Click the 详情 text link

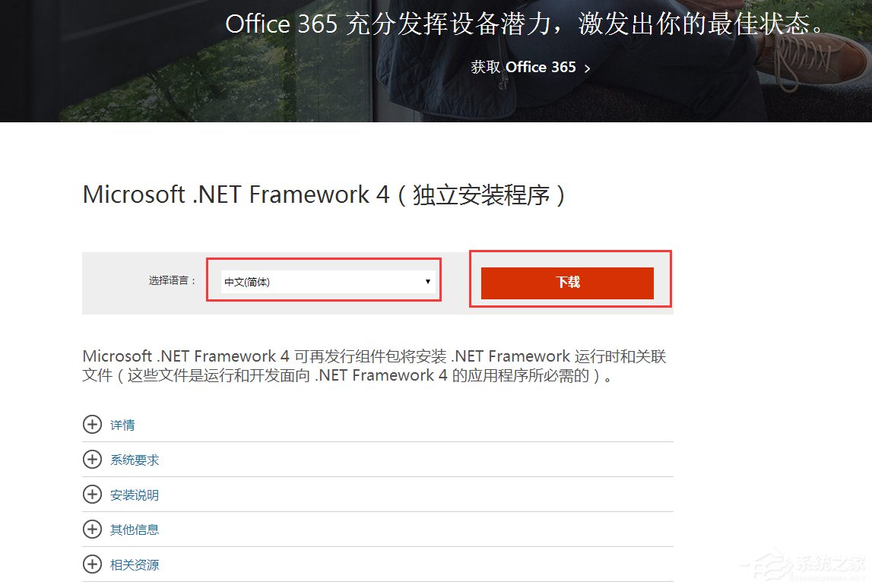point(120,425)
